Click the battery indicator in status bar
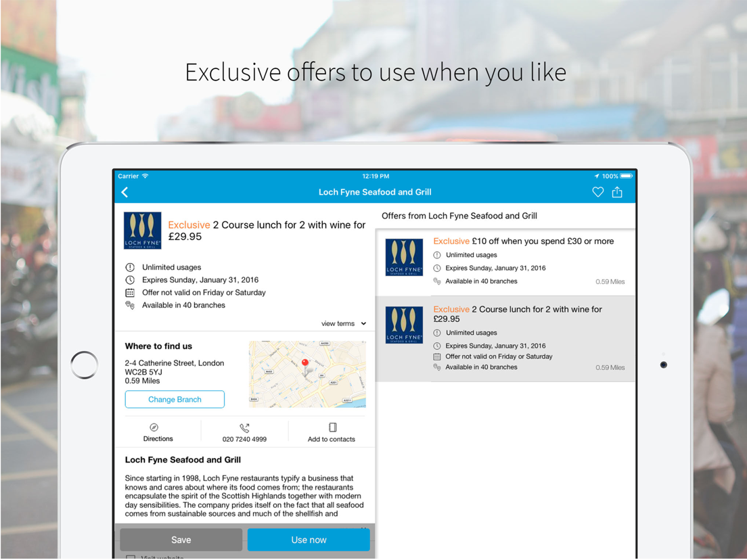The height and width of the screenshot is (560, 747). coord(627,176)
